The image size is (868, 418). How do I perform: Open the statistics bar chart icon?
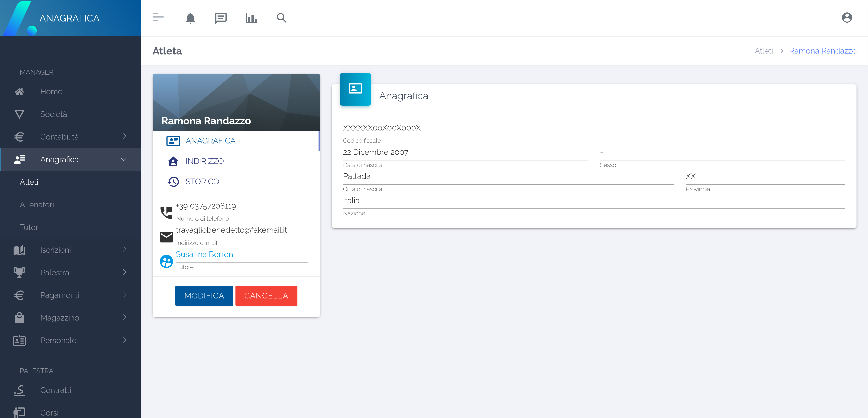pyautogui.click(x=251, y=18)
